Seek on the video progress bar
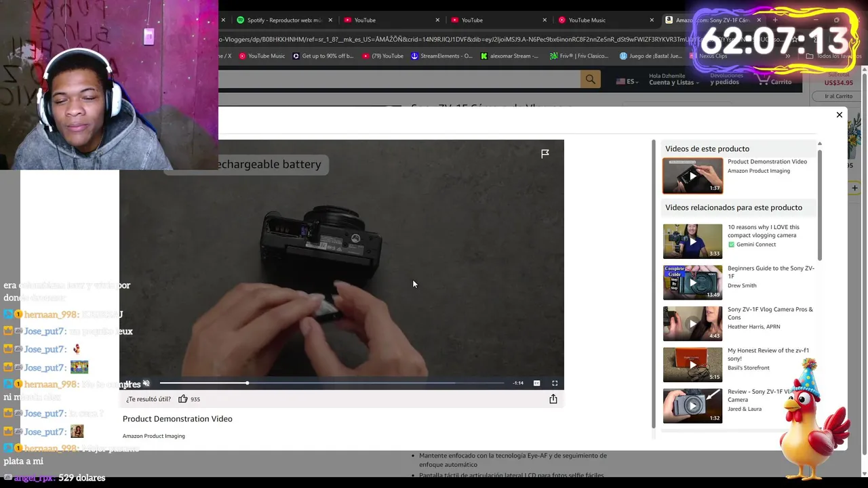Image resolution: width=868 pixels, height=488 pixels. tap(332, 383)
